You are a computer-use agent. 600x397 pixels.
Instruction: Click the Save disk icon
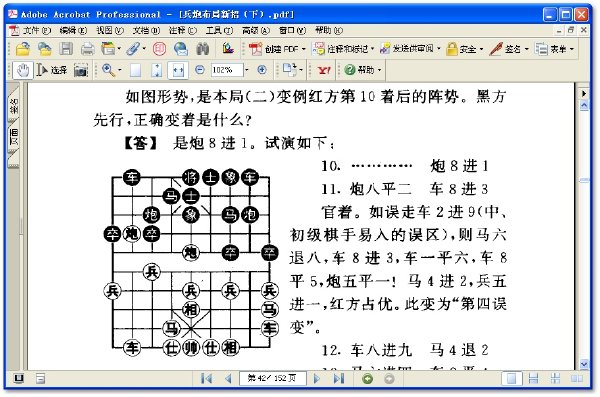[66, 49]
